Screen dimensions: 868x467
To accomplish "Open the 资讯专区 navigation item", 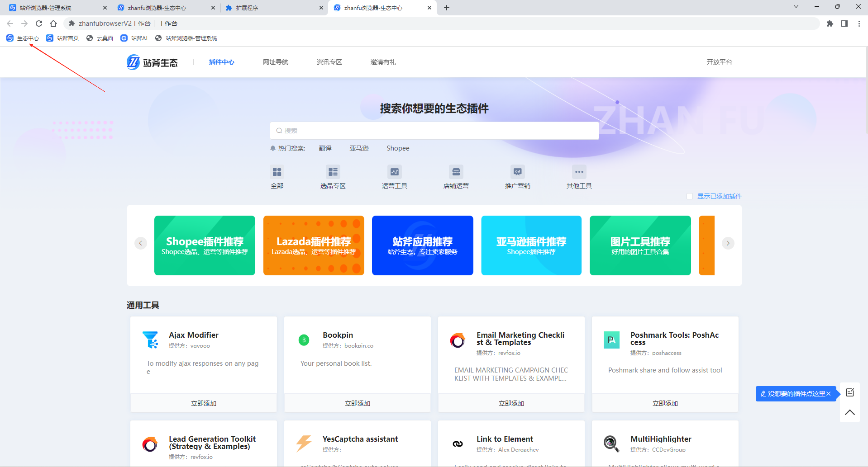I will pyautogui.click(x=329, y=62).
